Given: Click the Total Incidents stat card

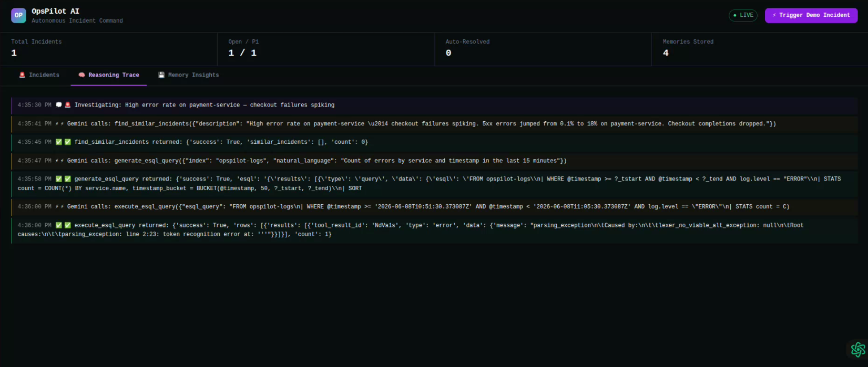Looking at the screenshot, I should click(x=109, y=49).
